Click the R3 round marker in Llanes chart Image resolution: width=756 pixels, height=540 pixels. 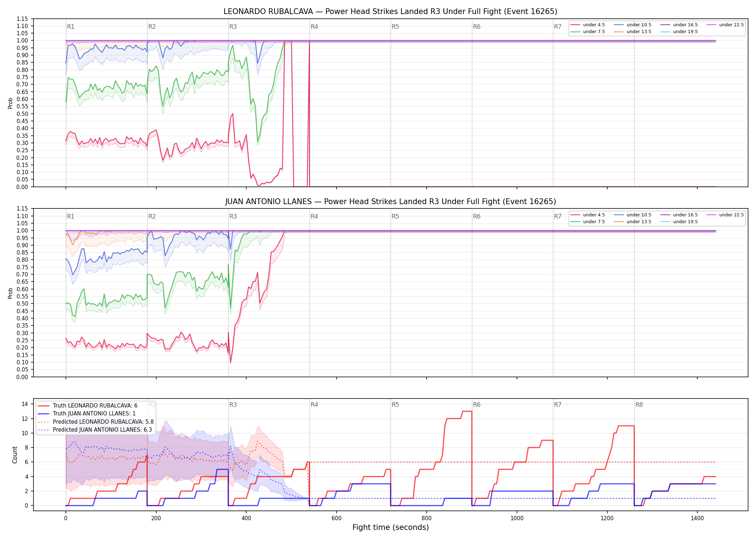pyautogui.click(x=233, y=216)
